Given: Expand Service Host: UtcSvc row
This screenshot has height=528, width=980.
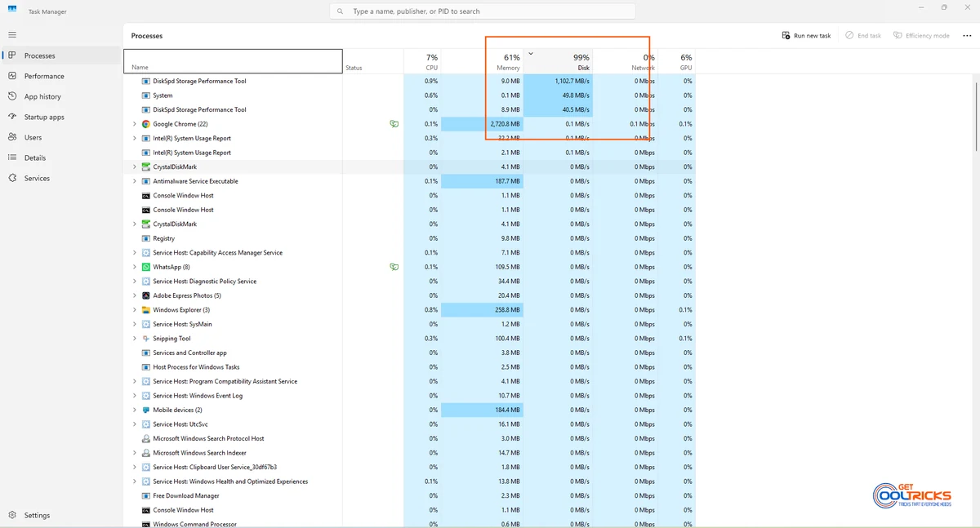Looking at the screenshot, I should [135, 424].
